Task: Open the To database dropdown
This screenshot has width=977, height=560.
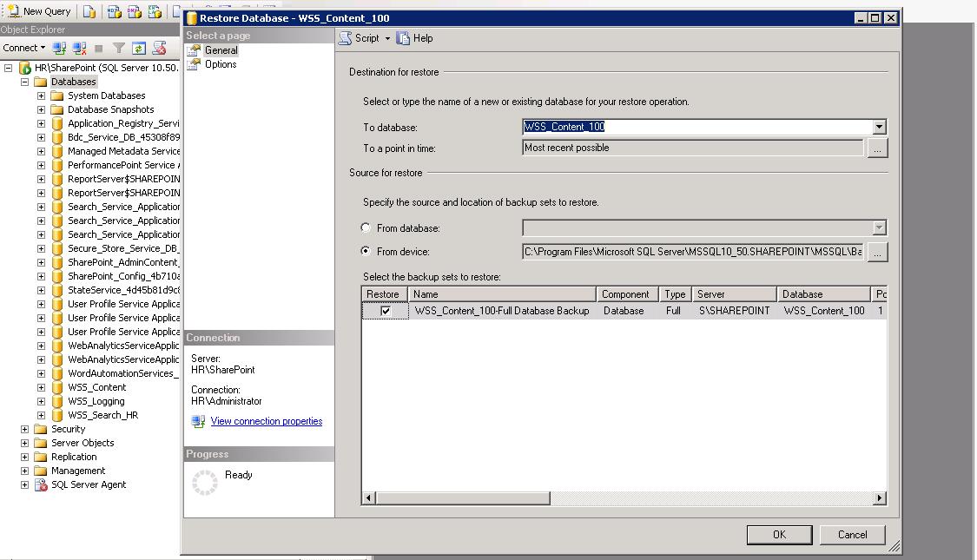Action: (x=879, y=127)
